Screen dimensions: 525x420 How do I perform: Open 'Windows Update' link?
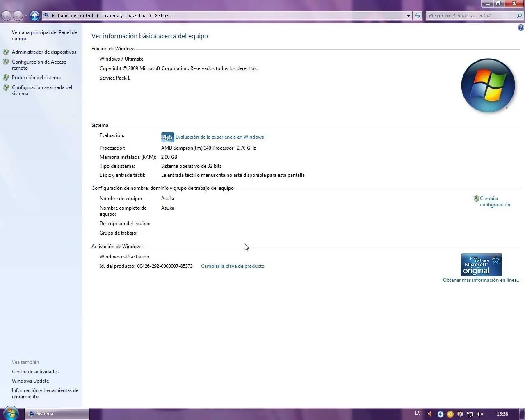point(30,381)
